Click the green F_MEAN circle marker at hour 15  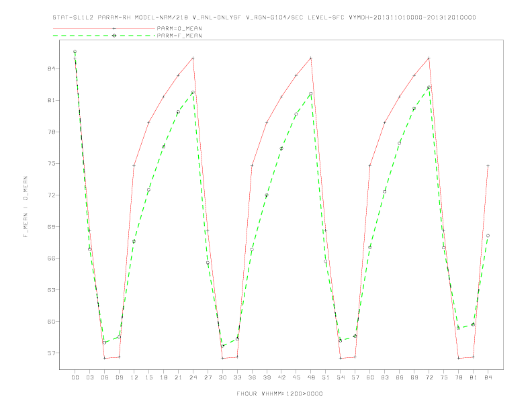point(148,190)
